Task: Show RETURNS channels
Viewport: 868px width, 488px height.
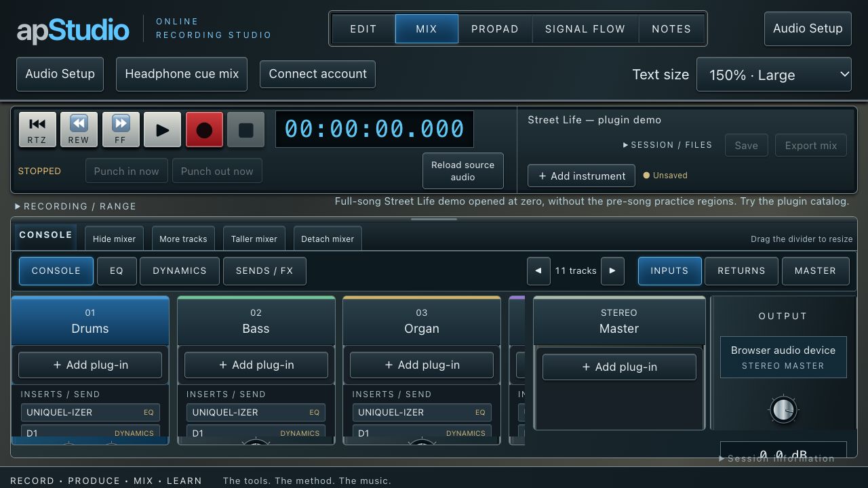Action: point(741,271)
